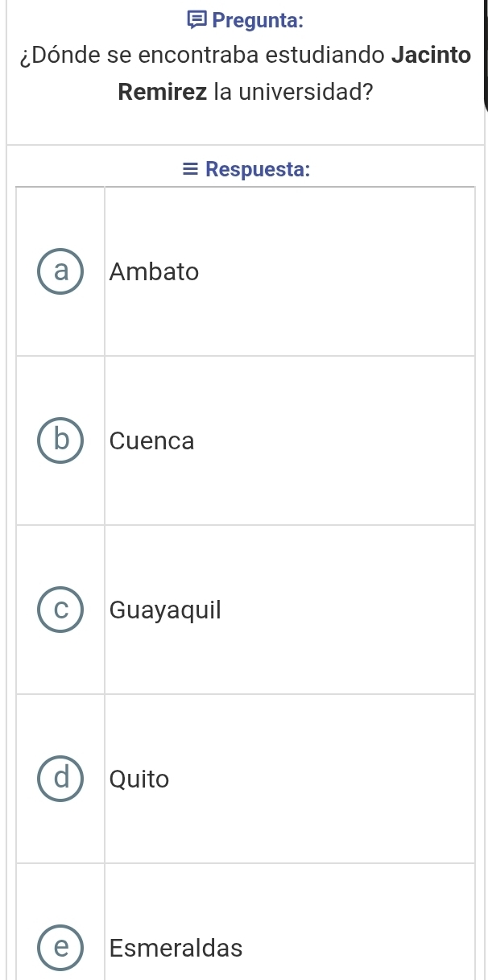The height and width of the screenshot is (980, 488).
Task: Choose the Guayaquil answer text
Action: coord(165,611)
